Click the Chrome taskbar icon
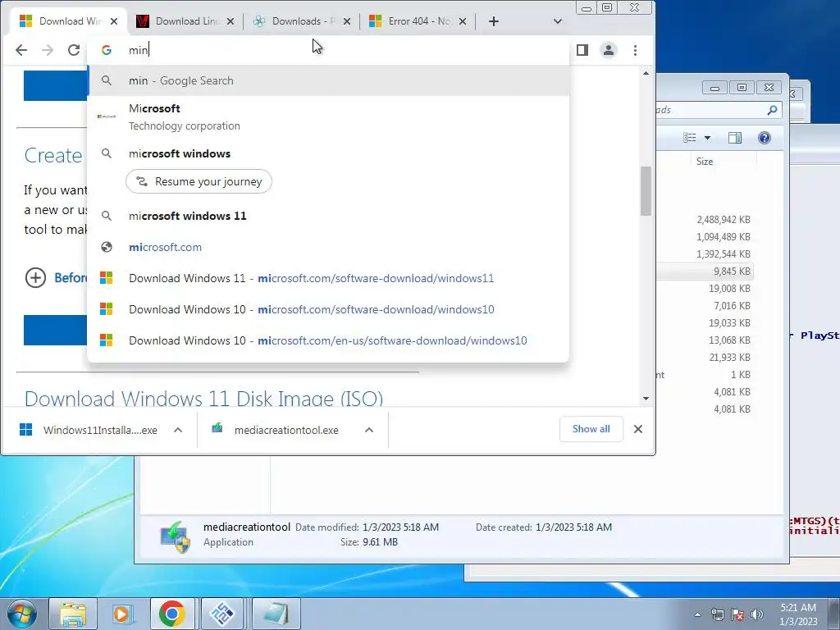 click(x=172, y=614)
